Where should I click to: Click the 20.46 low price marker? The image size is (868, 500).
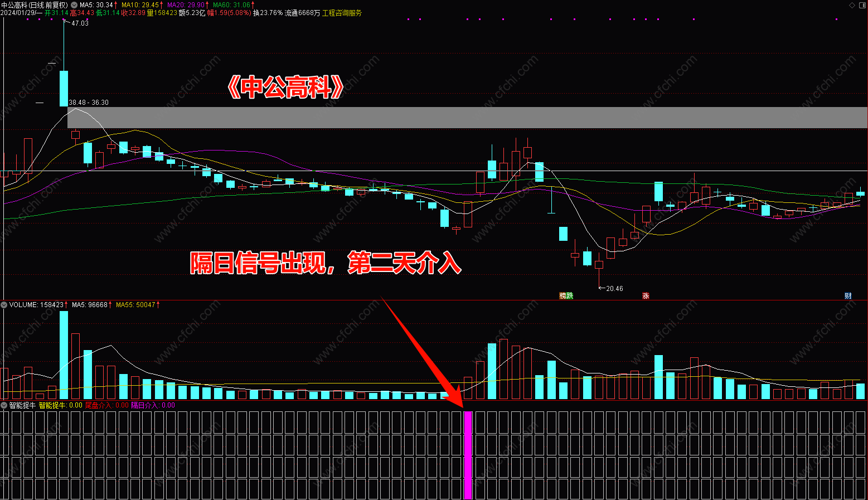(x=614, y=289)
